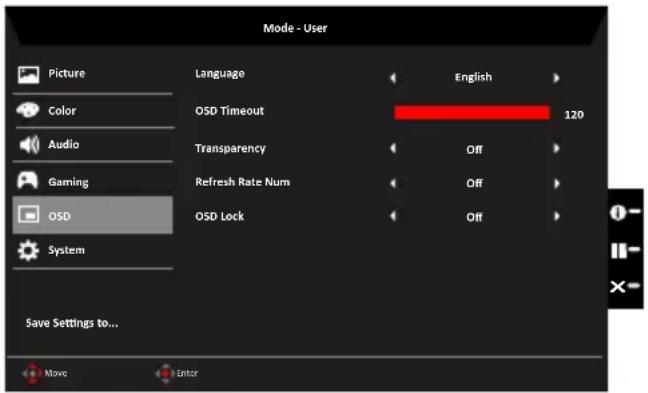
Task: Open the Color menu
Action: (x=93, y=110)
